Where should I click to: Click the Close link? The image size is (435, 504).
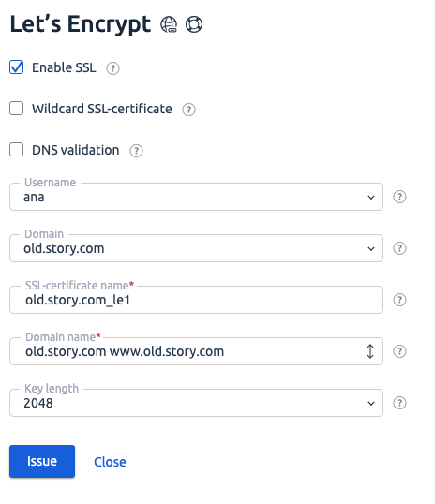point(110,462)
